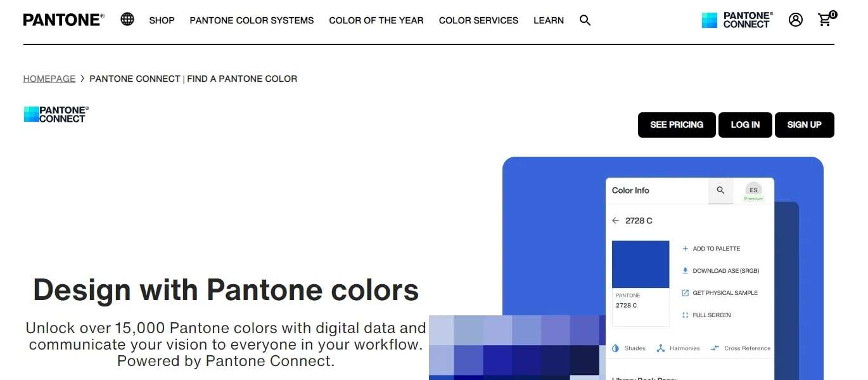Open the search within the Color Info panel
This screenshot has width=868, height=380.
click(x=720, y=190)
